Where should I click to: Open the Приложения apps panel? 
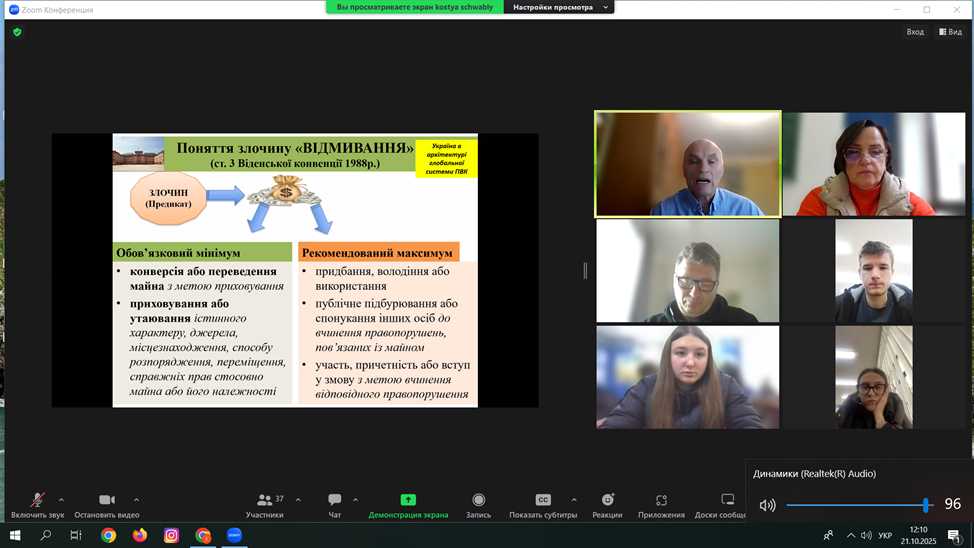(661, 504)
